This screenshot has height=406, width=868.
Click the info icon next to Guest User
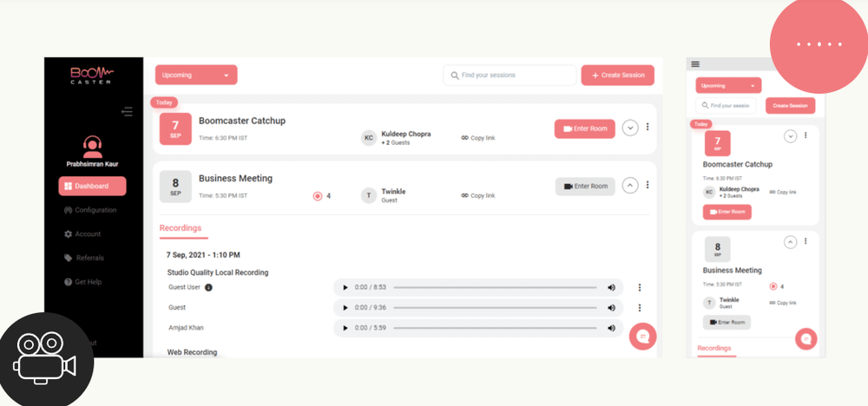[x=208, y=288]
